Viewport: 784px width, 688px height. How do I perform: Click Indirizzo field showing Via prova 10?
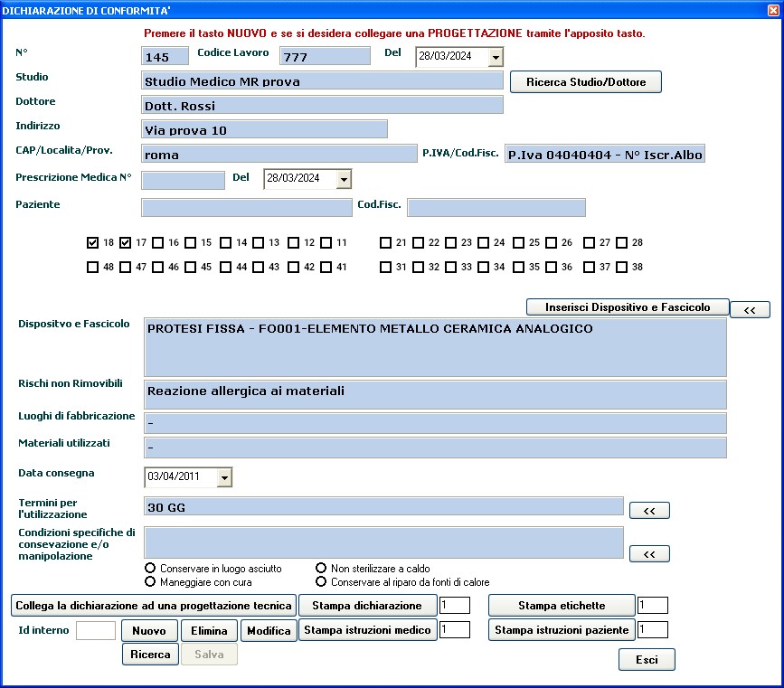click(x=265, y=129)
